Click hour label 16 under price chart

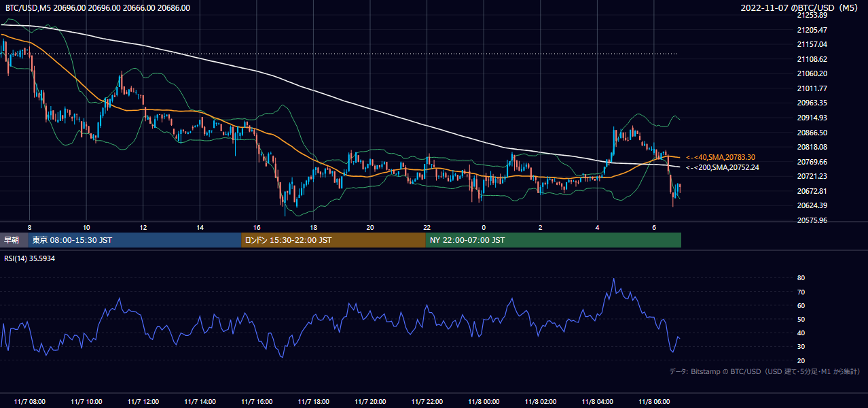pos(257,227)
